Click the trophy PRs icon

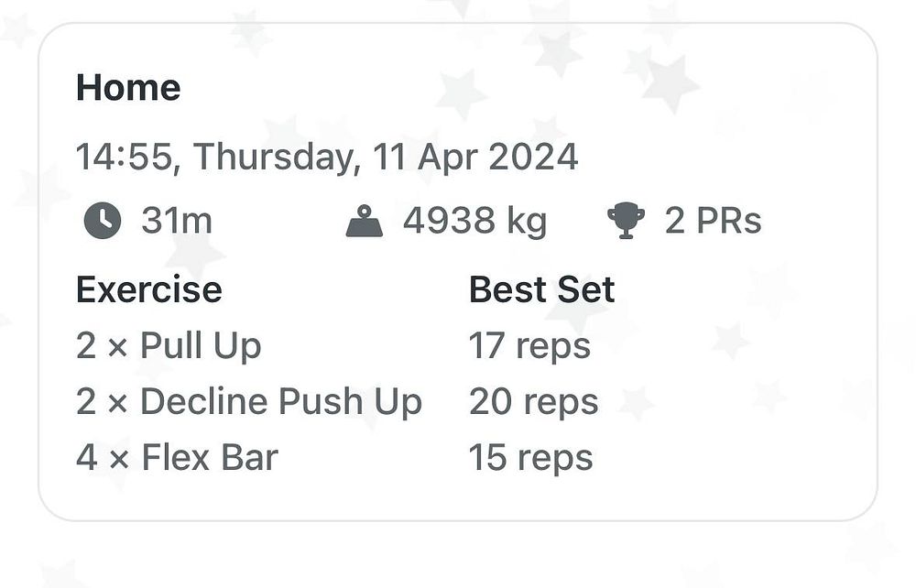pyautogui.click(x=627, y=221)
